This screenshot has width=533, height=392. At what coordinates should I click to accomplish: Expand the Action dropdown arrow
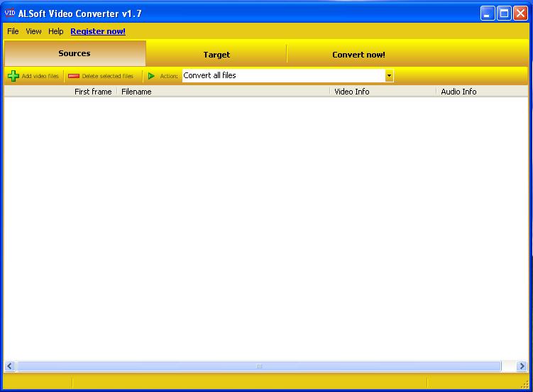coord(389,75)
